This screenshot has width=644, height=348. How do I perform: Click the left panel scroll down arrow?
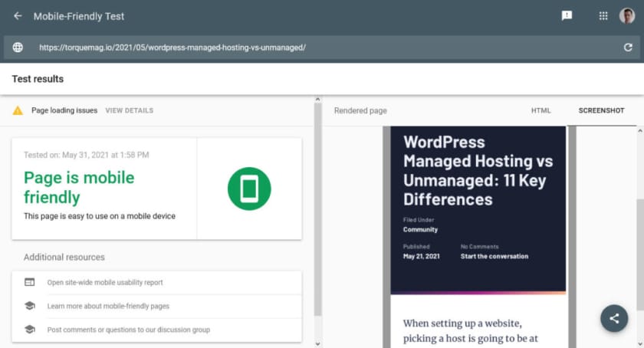click(317, 343)
